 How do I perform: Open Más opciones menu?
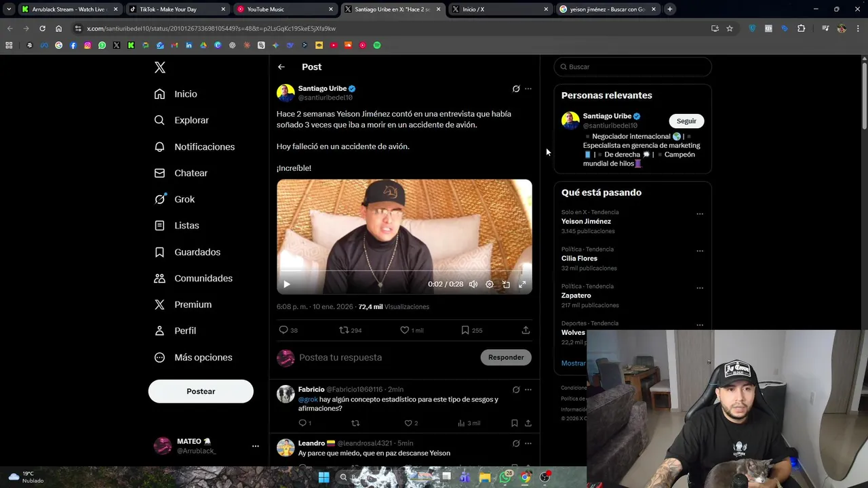pyautogui.click(x=194, y=357)
